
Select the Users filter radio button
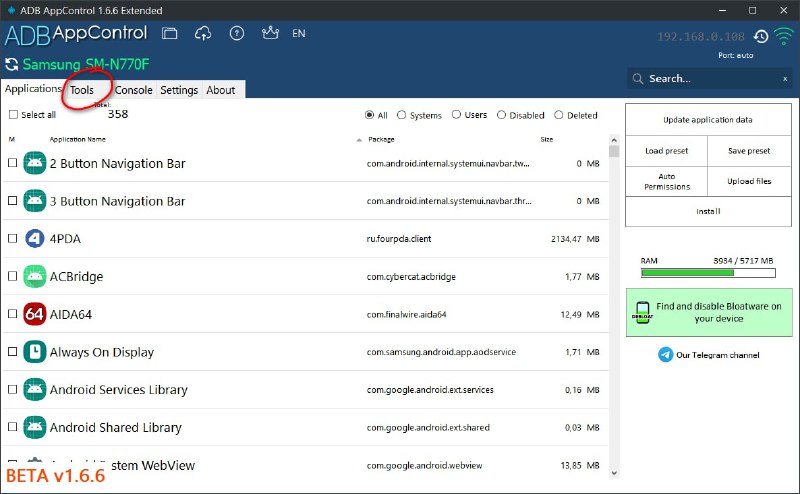click(x=456, y=115)
